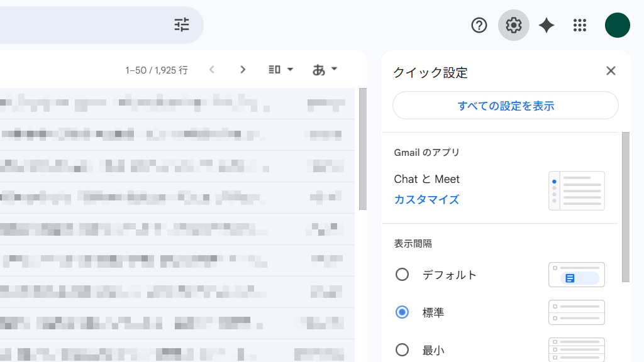The width and height of the screenshot is (644, 362).
Task: Close the Quick settings panel
Action: click(x=611, y=71)
